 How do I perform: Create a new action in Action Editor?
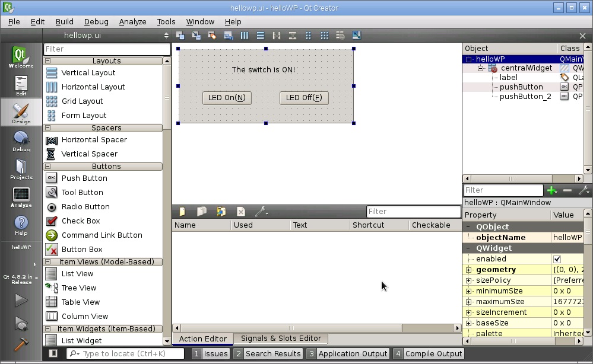pos(182,212)
